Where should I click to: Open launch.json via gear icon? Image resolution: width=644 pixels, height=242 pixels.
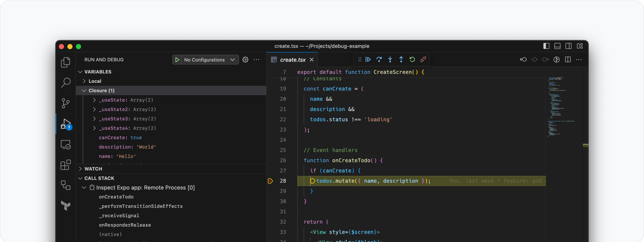click(x=245, y=60)
